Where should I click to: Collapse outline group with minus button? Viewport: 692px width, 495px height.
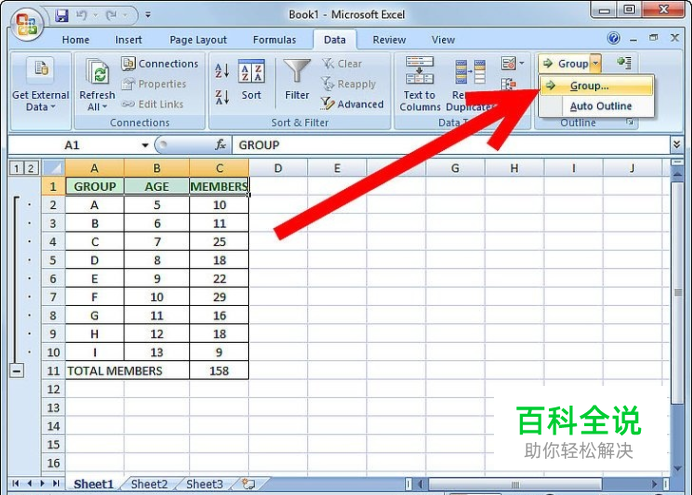tap(16, 371)
